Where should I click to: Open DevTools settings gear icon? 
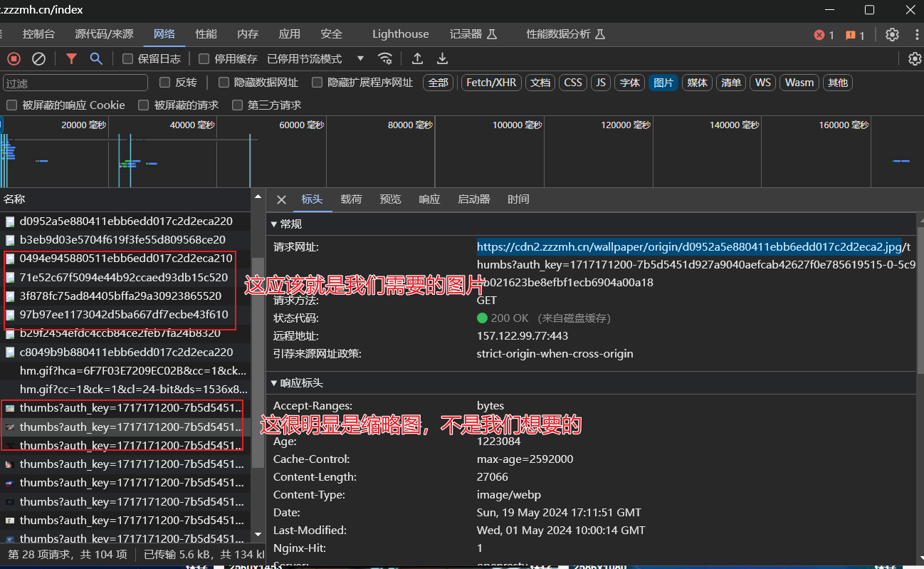click(892, 34)
